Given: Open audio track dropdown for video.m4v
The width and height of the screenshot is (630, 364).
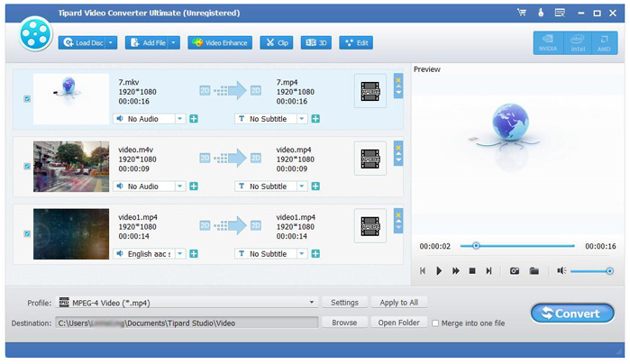Looking at the screenshot, I should tap(180, 187).
